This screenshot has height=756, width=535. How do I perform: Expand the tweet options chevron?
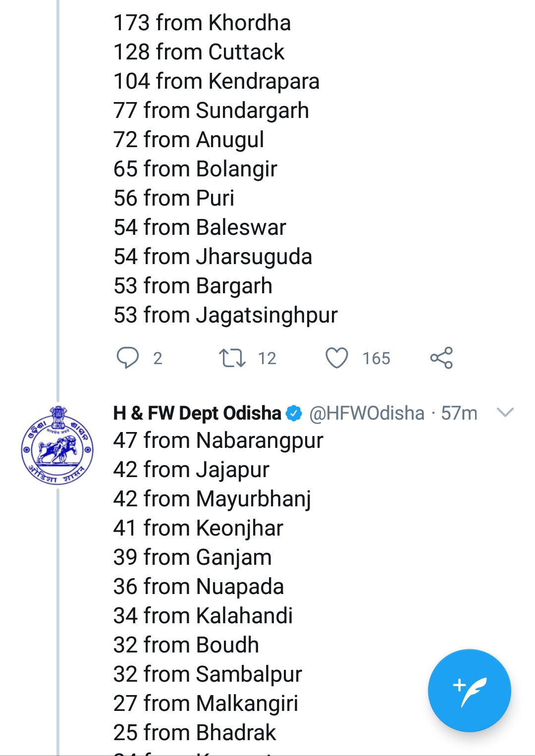[505, 412]
